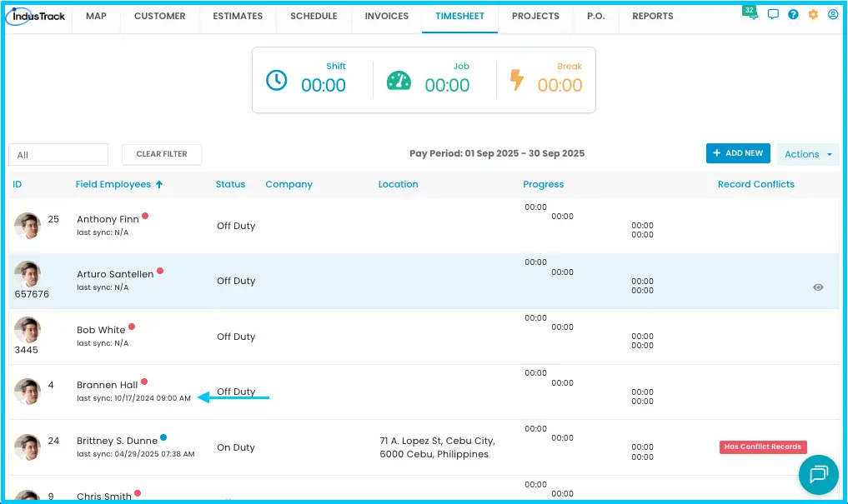Sort by Location column header
This screenshot has height=504, width=848.
click(x=398, y=184)
